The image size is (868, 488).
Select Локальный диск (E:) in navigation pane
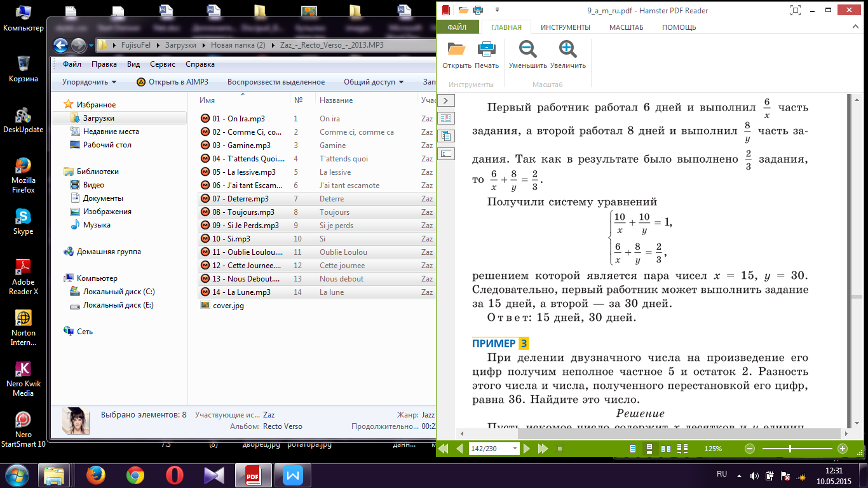tap(118, 305)
